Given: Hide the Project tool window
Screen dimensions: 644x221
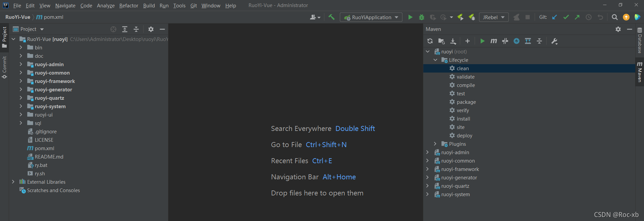Looking at the screenshot, I should pos(162,29).
